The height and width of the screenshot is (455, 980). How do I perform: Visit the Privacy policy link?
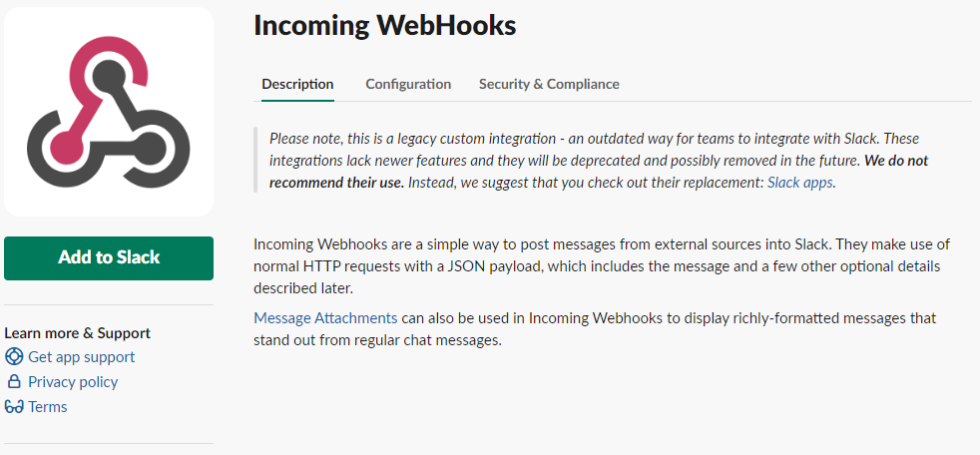tap(73, 382)
